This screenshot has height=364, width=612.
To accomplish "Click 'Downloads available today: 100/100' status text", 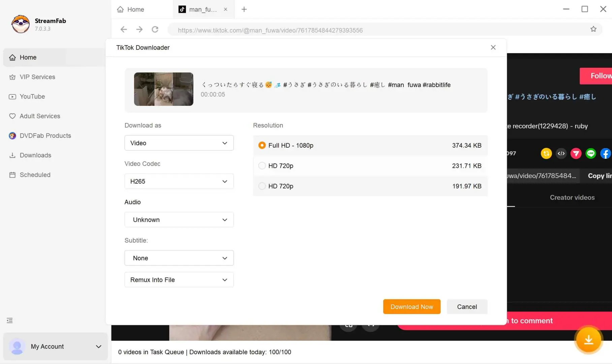I will [x=240, y=352].
